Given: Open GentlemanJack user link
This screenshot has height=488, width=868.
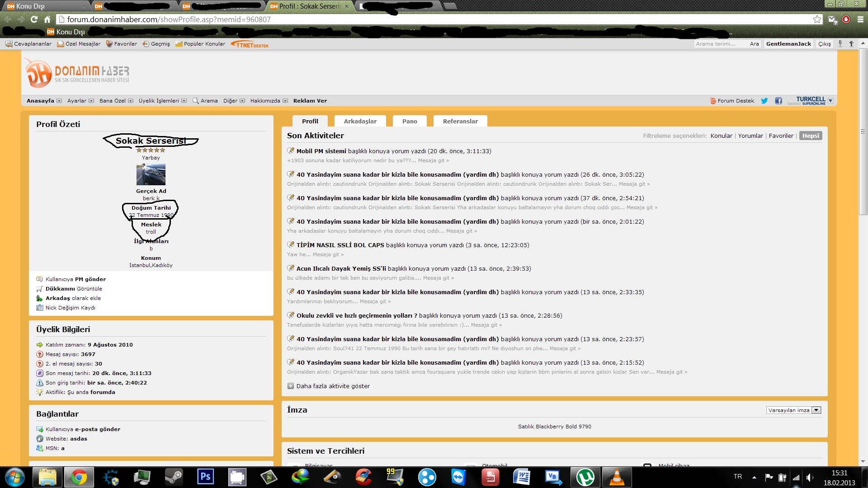Looking at the screenshot, I should coord(788,44).
